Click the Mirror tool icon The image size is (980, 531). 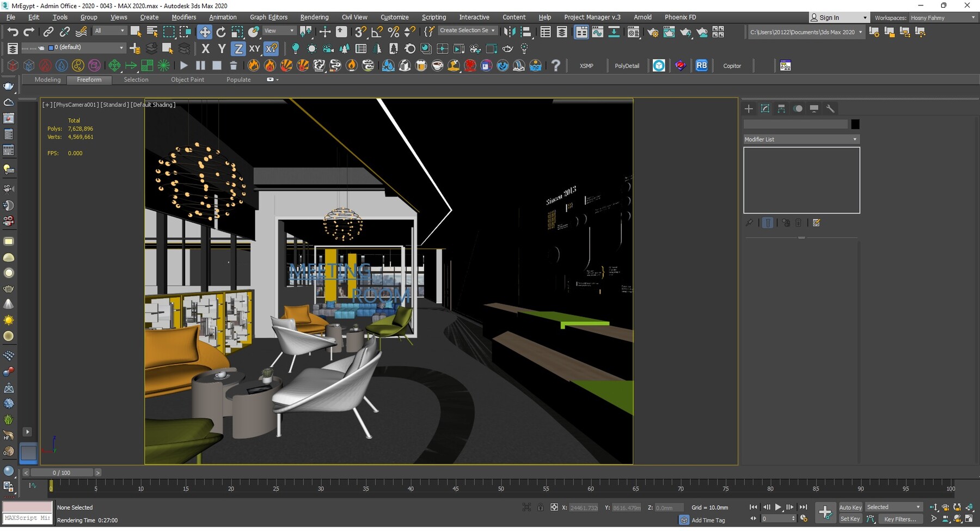click(510, 32)
